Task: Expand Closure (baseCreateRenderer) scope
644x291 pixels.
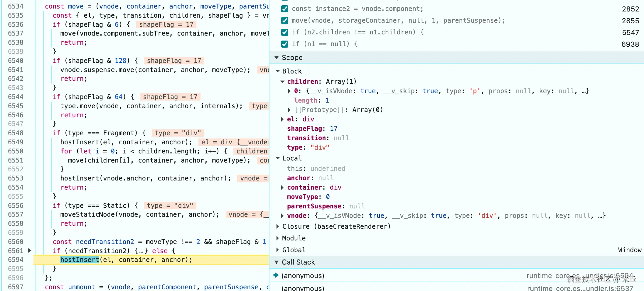Action: coord(278,226)
